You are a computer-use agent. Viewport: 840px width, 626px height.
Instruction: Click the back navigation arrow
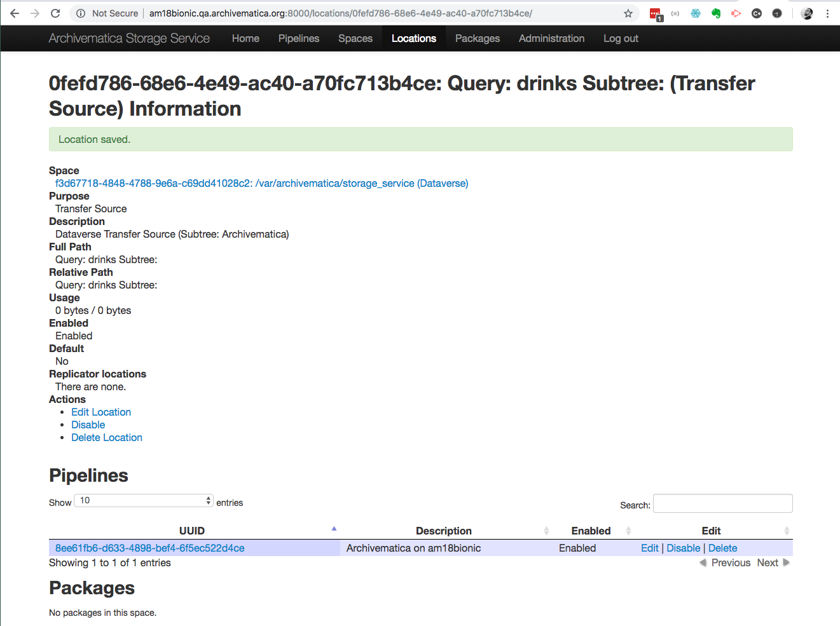click(14, 13)
